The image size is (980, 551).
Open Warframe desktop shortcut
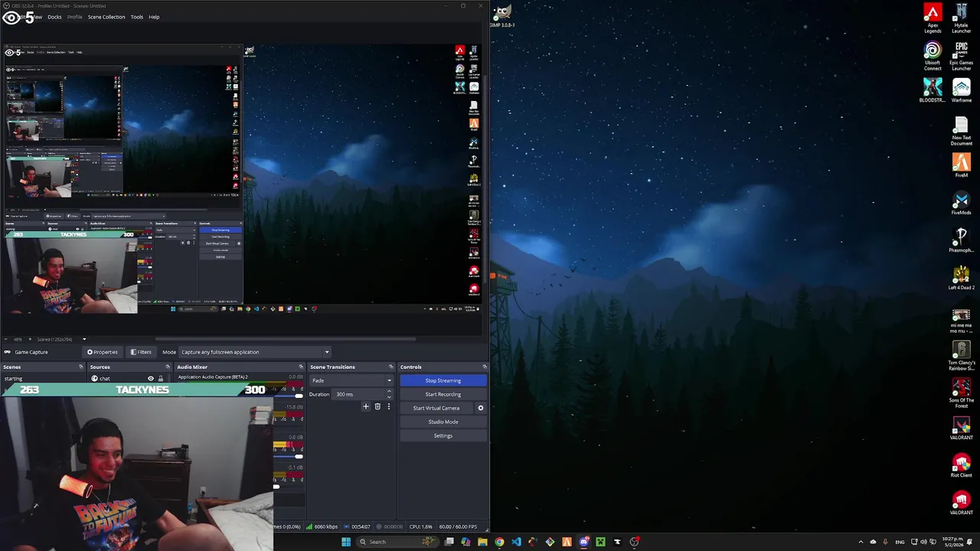(x=962, y=90)
